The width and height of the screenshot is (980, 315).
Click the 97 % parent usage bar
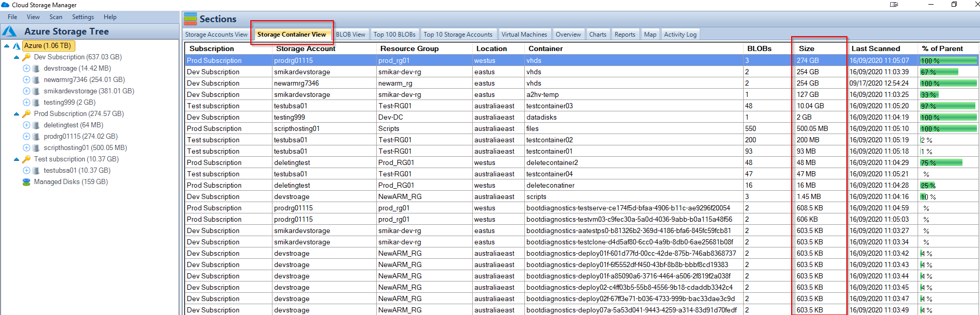tap(947, 106)
